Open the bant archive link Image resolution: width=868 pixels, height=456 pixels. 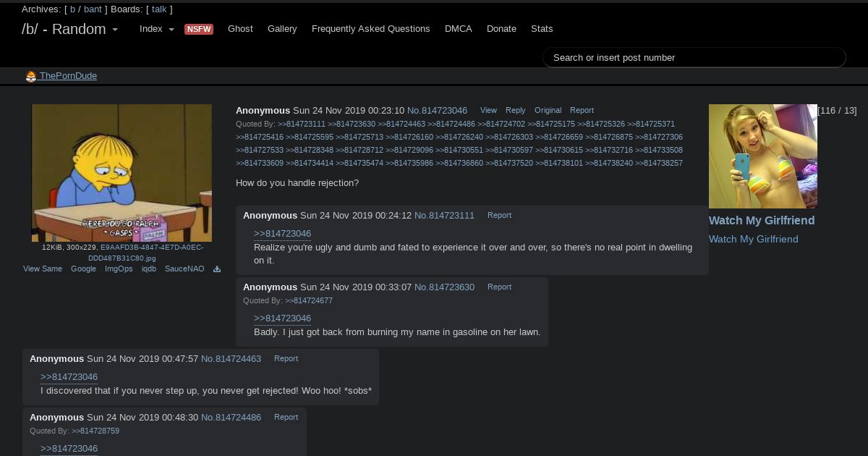point(93,9)
